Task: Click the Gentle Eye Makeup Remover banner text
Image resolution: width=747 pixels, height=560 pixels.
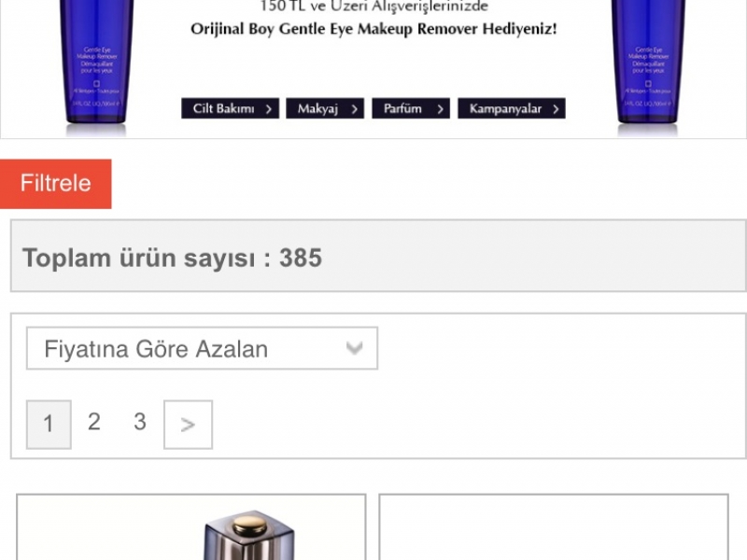Action: click(x=374, y=29)
